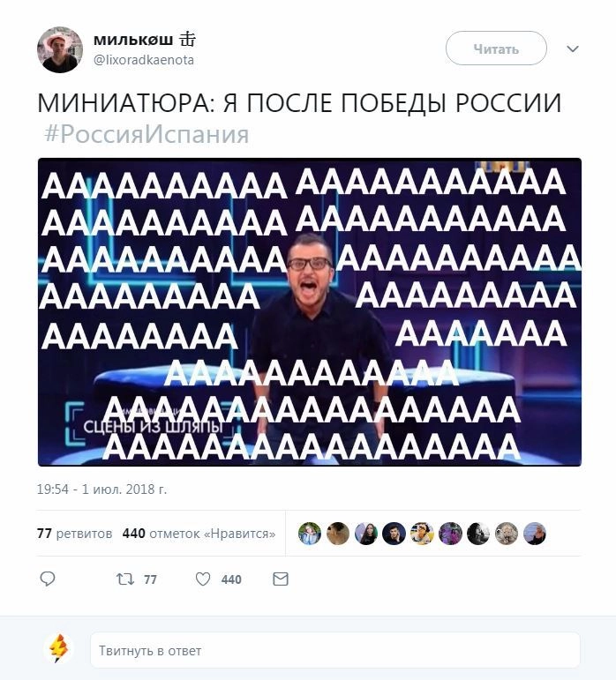View 440 отметок «Нравится» list
The height and width of the screenshot is (680, 616).
[199, 533]
